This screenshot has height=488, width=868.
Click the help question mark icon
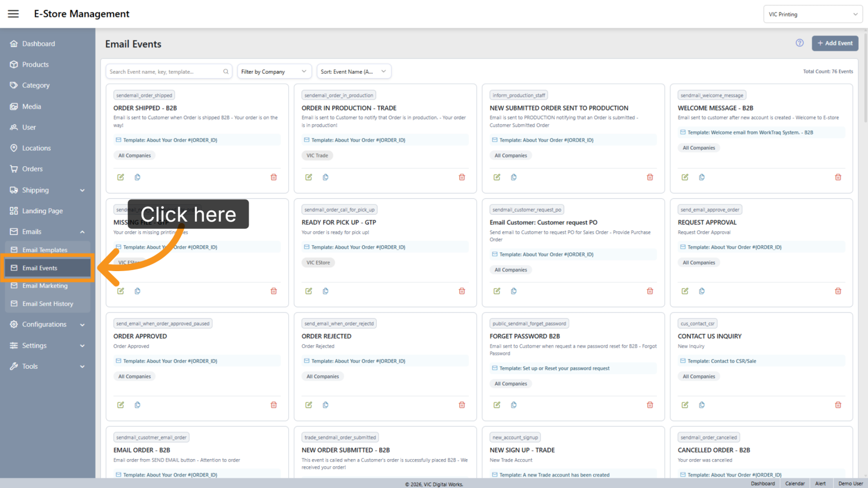coord(799,43)
